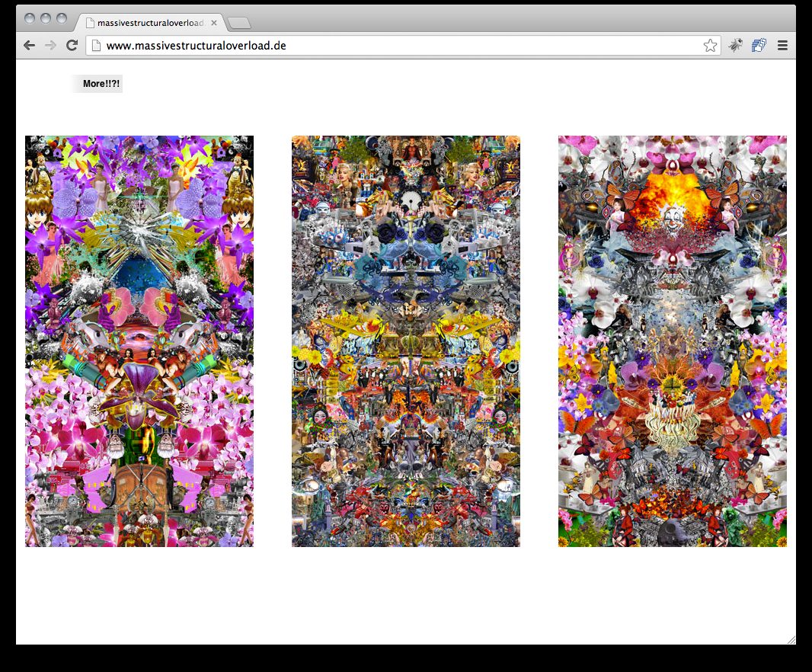
Task: Focus the URL address field
Action: coord(403,46)
